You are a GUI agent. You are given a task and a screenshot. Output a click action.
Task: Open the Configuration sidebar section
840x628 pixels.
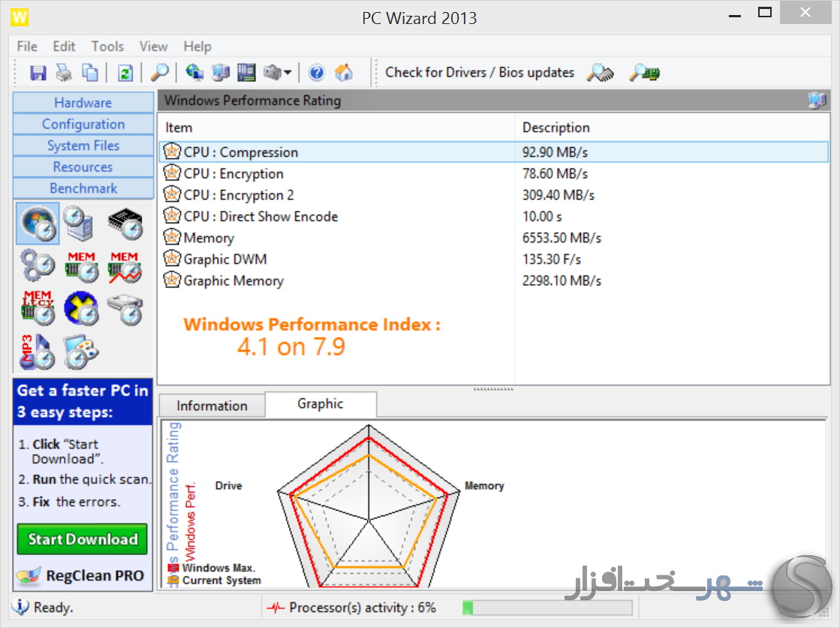83,124
